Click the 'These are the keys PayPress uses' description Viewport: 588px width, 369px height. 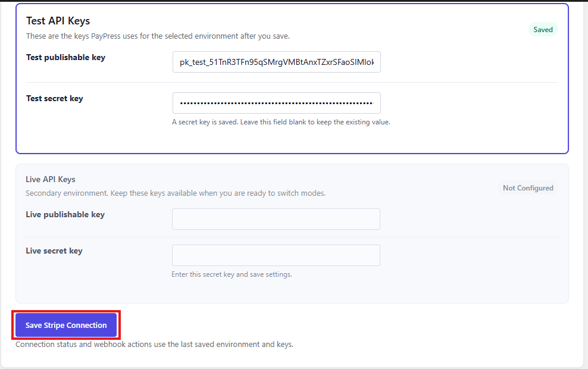pos(158,36)
